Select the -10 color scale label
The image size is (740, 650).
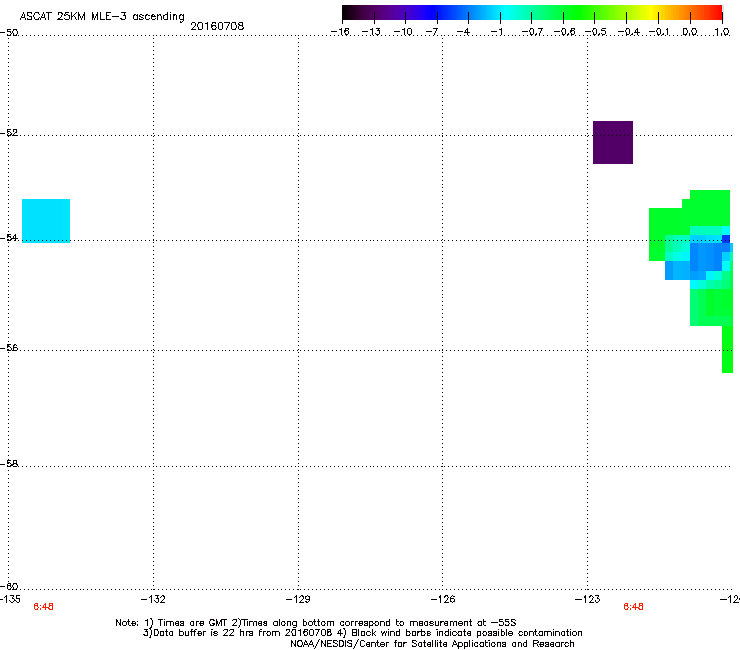(403, 32)
